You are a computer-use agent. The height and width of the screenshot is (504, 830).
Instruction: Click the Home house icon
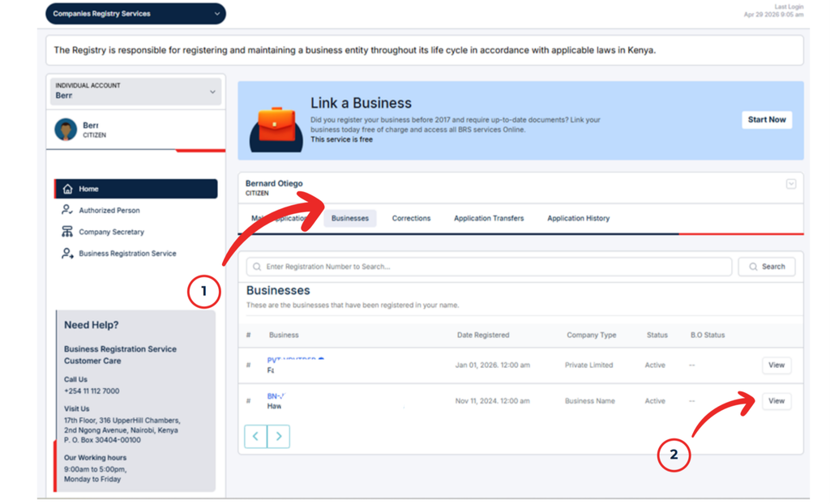pyautogui.click(x=68, y=189)
